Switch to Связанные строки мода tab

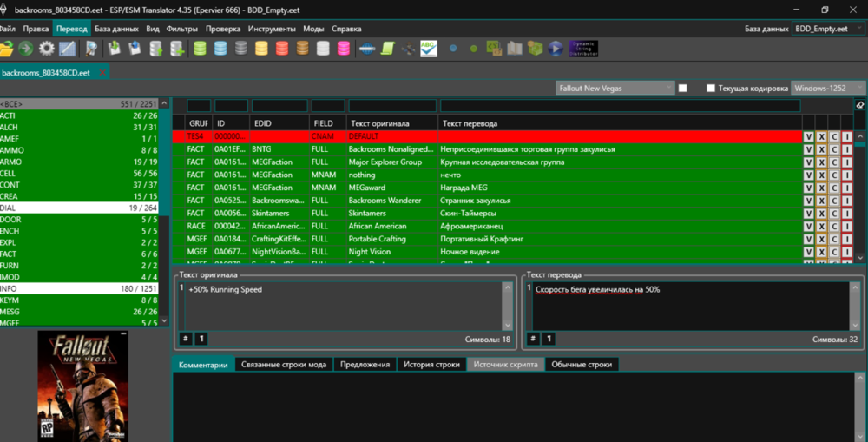[284, 365]
